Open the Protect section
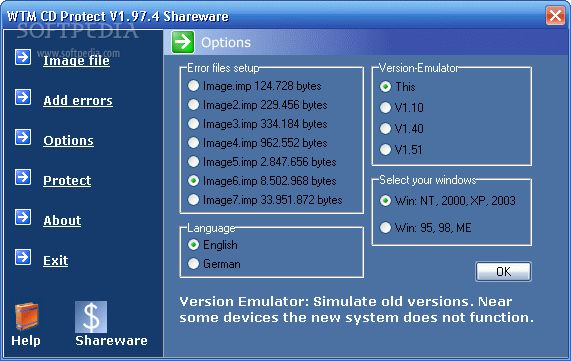Image resolution: width=571 pixels, height=361 pixels. pyautogui.click(x=67, y=181)
